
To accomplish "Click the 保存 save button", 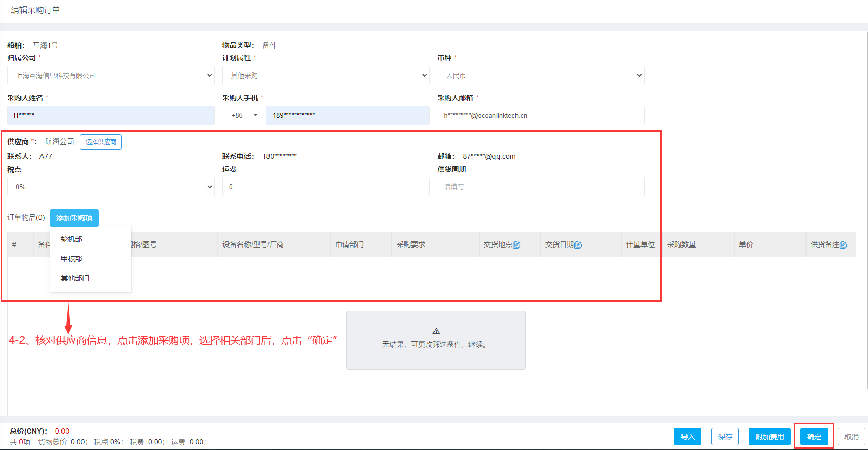I will coord(725,437).
